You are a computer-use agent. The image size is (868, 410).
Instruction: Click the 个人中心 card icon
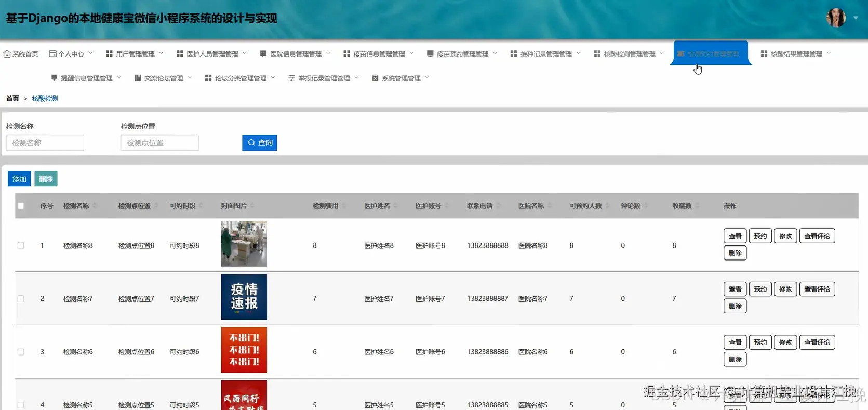click(52, 54)
